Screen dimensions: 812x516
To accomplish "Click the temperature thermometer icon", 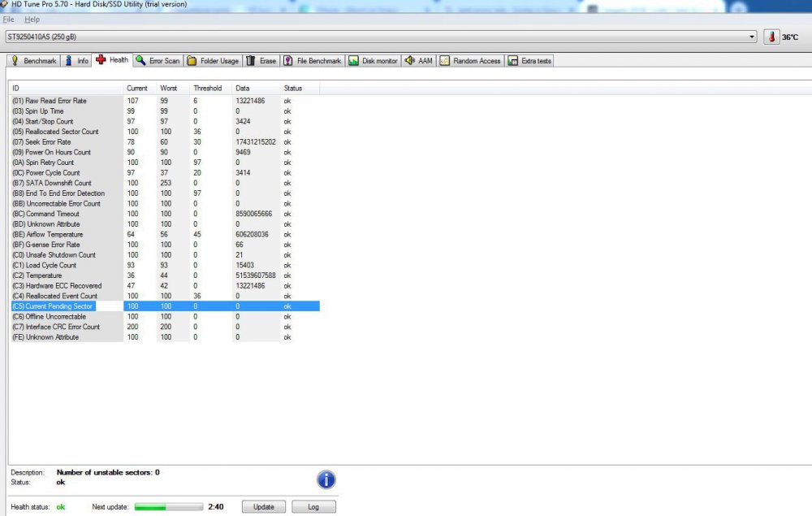I will tap(771, 37).
